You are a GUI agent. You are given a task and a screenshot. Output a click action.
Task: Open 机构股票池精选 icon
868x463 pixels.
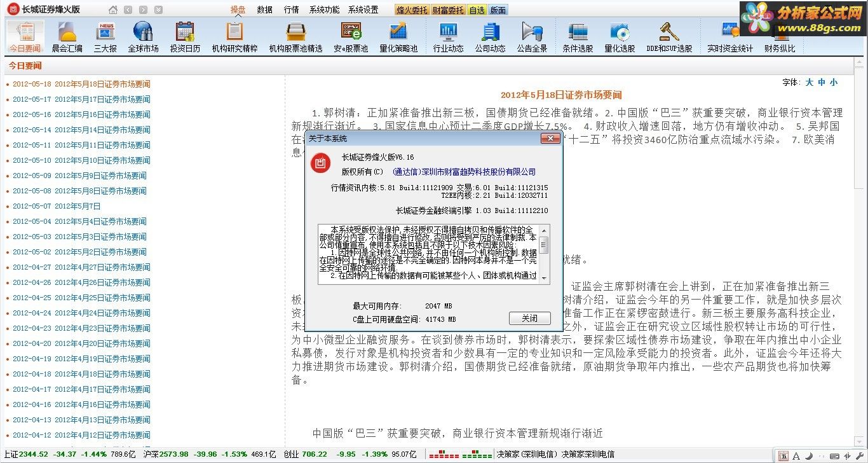tap(295, 37)
